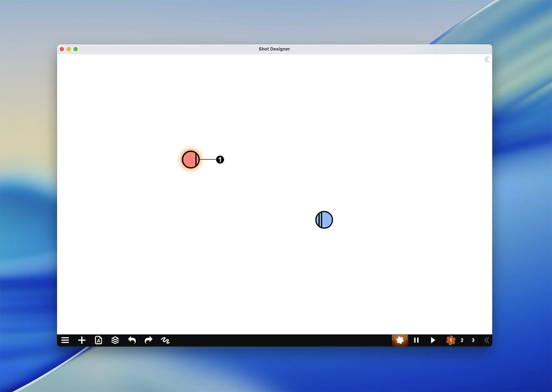The image size is (552, 392).
Task: Play the shot animation
Action: click(x=433, y=340)
